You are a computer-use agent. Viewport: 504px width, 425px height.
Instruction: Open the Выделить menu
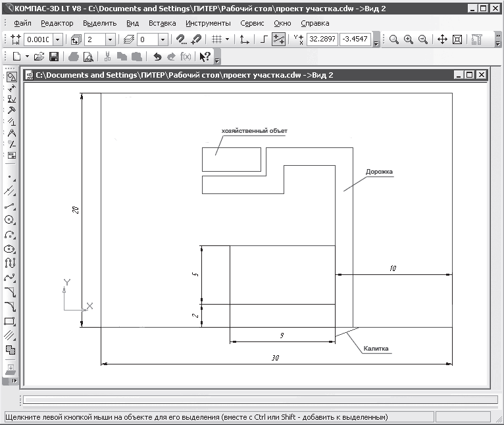click(x=99, y=23)
